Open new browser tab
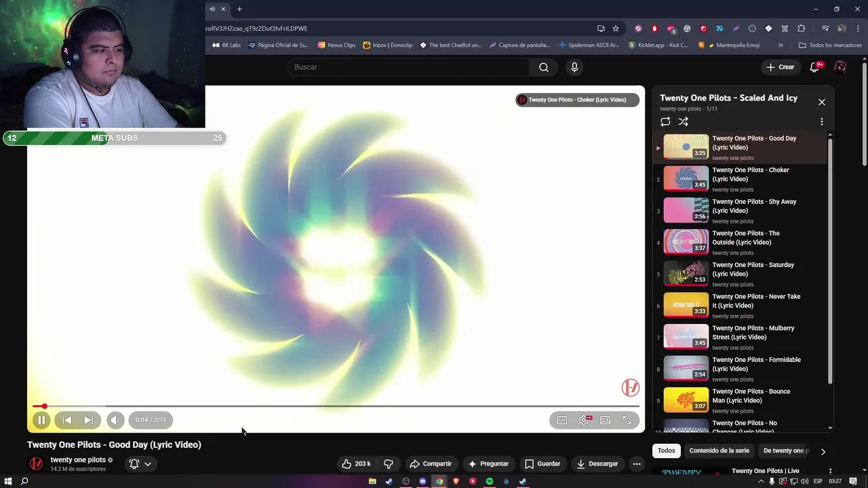868x488 pixels. 239,9
